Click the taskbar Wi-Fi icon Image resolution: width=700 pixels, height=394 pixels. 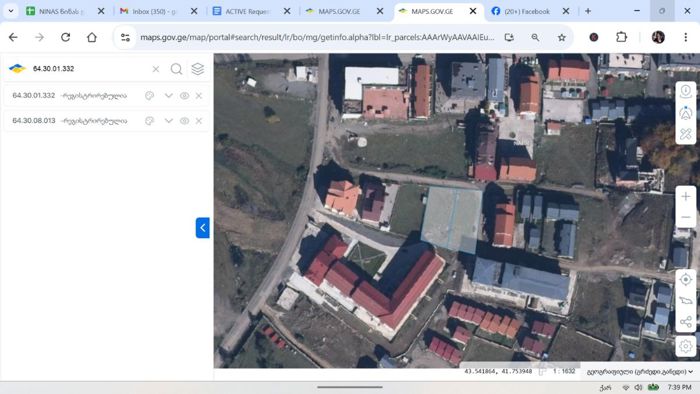pos(626,387)
